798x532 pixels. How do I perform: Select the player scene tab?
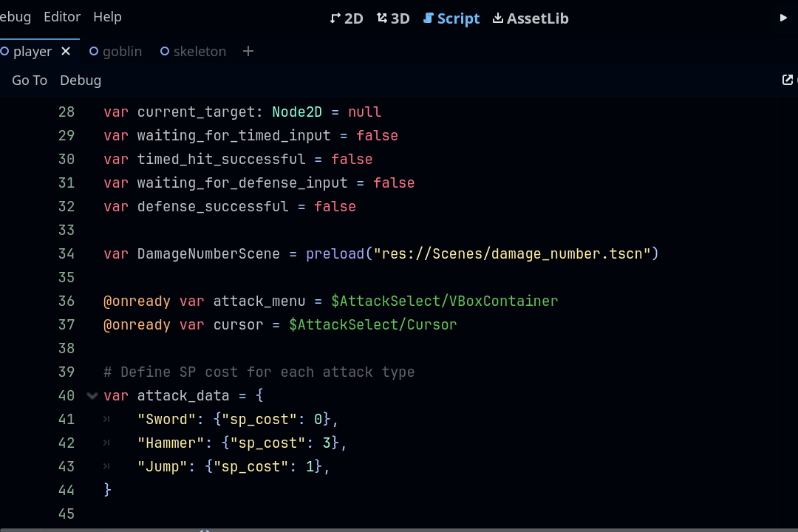click(32, 52)
